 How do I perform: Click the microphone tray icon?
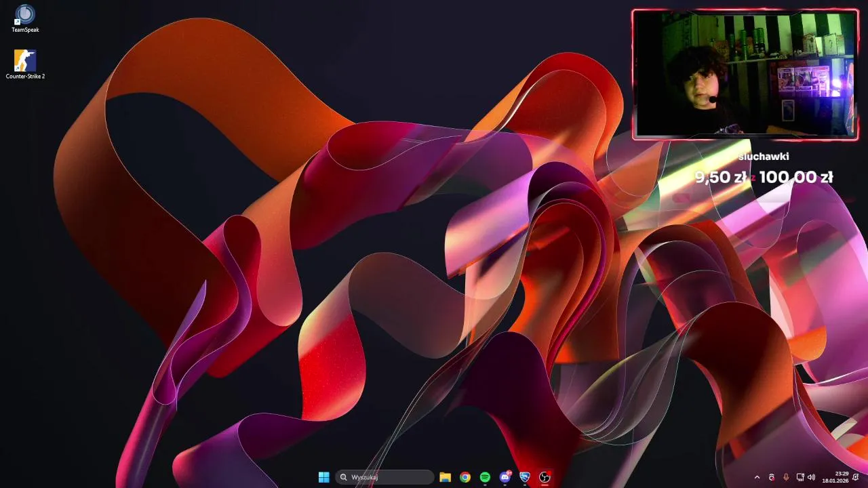pos(786,477)
